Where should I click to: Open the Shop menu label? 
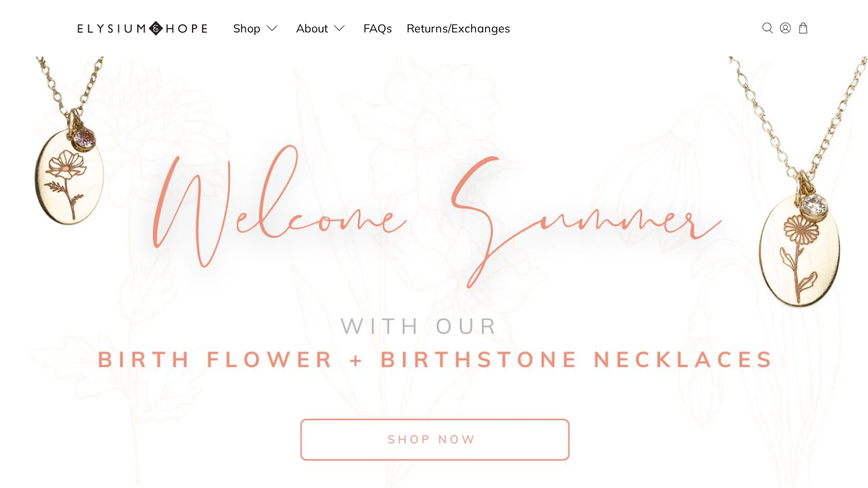(247, 29)
